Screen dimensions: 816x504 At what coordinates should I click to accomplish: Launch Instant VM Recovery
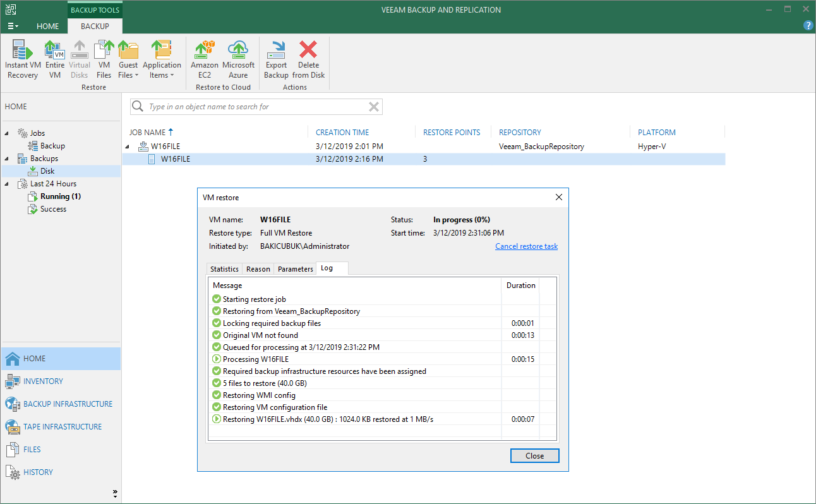click(23, 59)
